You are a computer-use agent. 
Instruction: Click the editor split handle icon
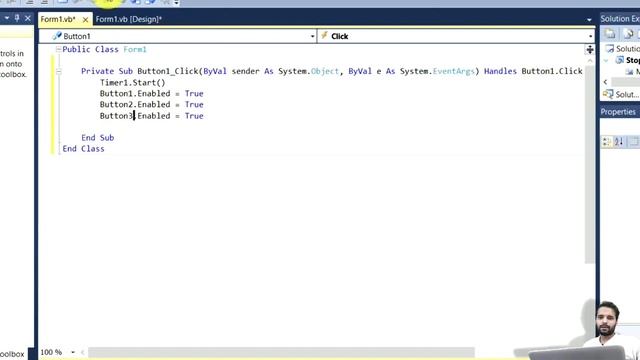(x=590, y=50)
